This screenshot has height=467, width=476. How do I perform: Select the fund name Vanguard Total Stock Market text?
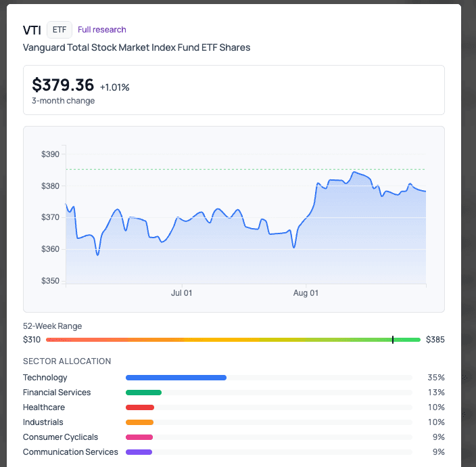(137, 47)
